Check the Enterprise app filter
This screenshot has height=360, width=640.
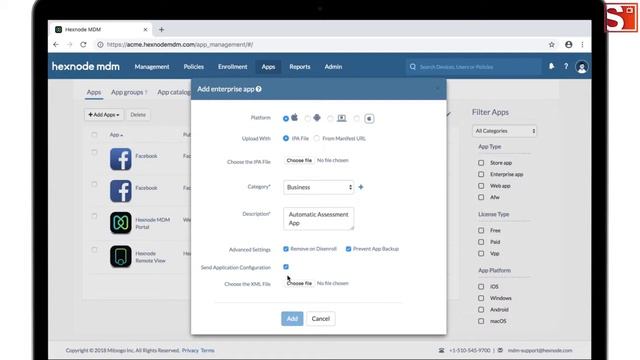(481, 174)
